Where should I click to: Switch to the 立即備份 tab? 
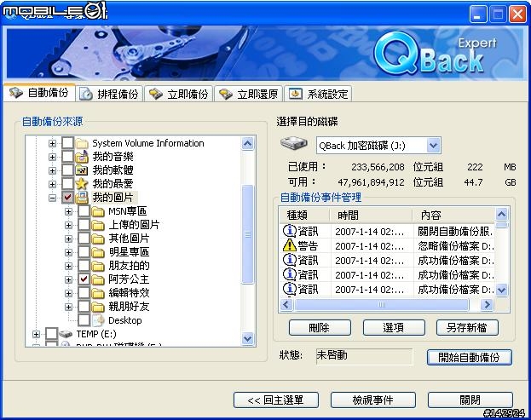179,94
